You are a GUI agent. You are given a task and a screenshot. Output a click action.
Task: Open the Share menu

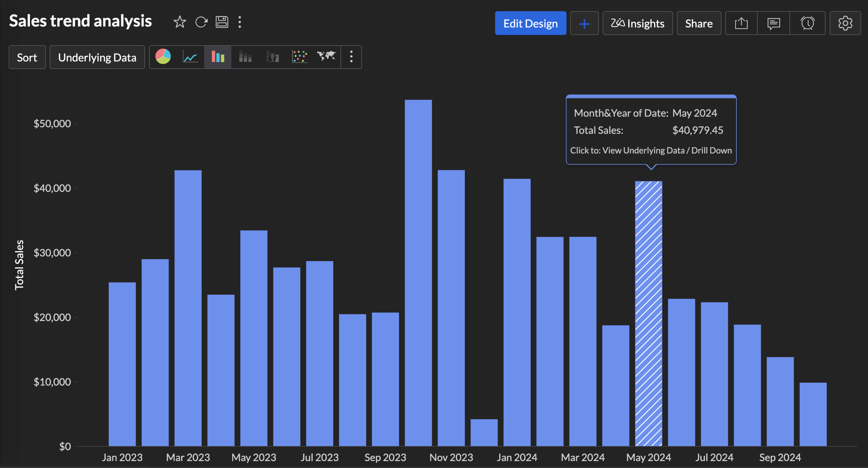tap(699, 24)
